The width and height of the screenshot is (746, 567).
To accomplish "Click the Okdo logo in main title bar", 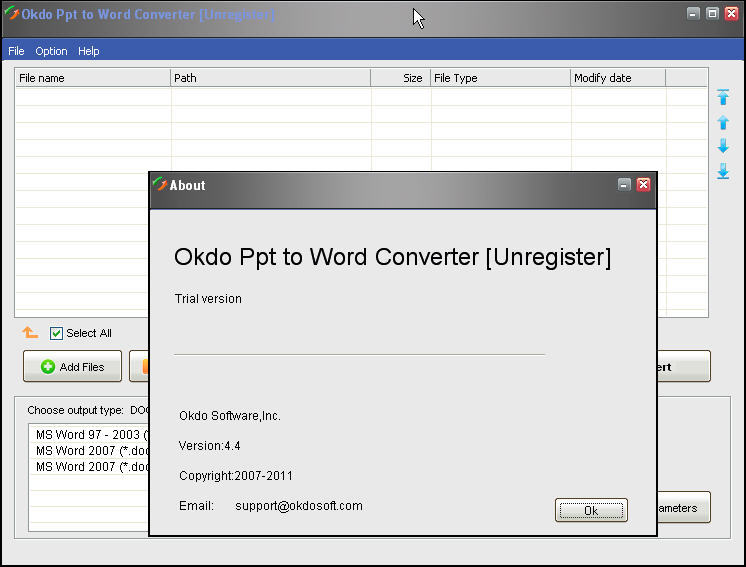I will click(11, 14).
